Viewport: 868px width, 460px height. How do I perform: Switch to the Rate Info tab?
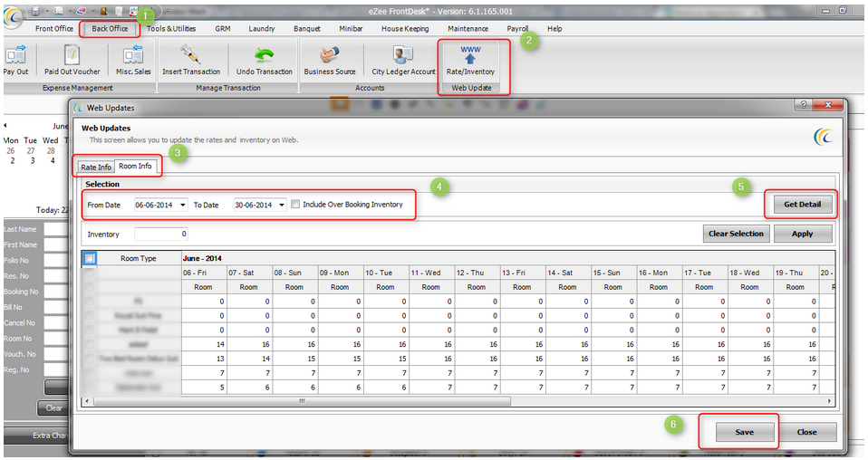click(x=96, y=168)
